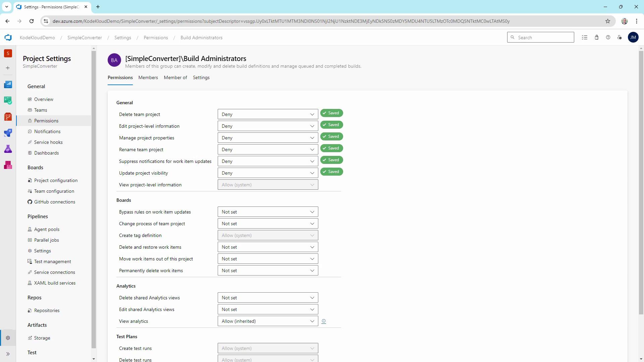
Task: Go to Settings breadcrumb
Action: coord(123,38)
